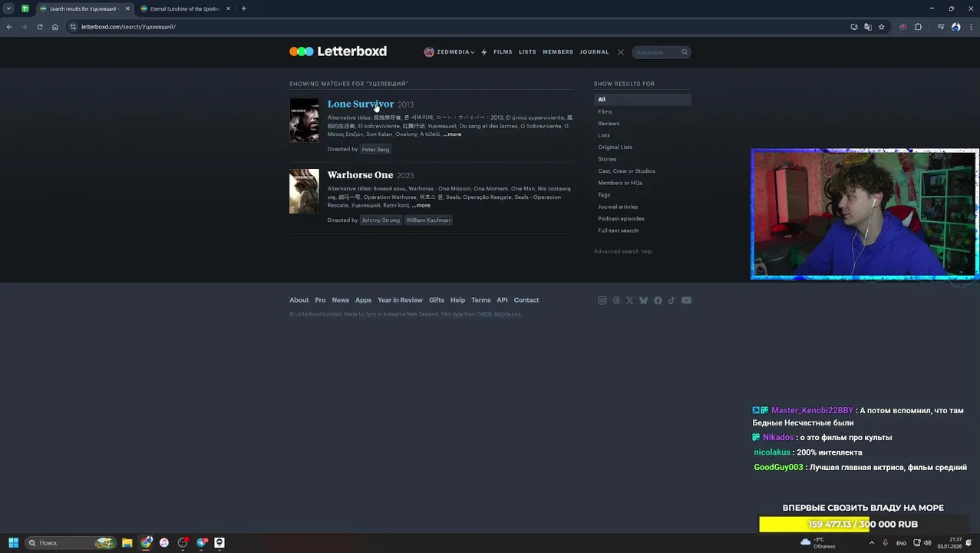Open the JOURNAL navigation item
Viewport: 980px width, 553px height.
[x=594, y=52]
